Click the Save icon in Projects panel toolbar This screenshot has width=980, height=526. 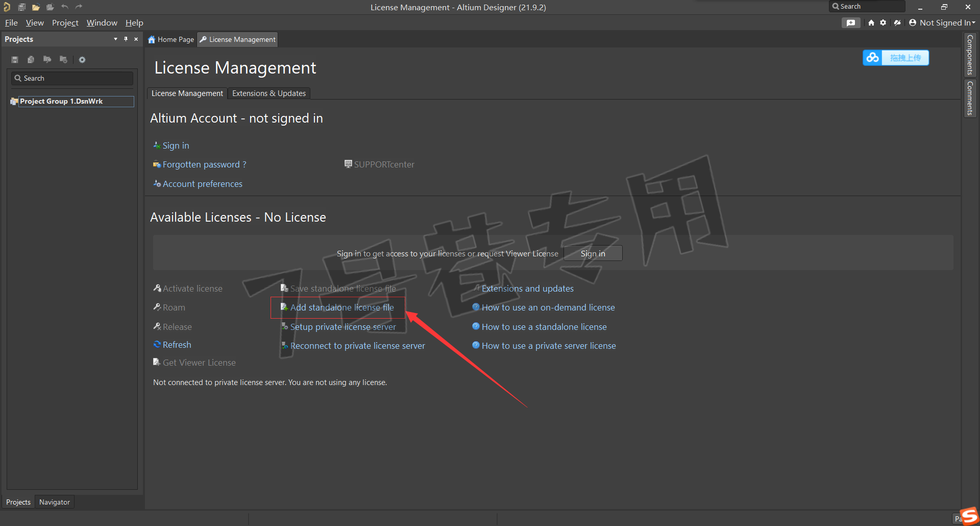(15, 60)
